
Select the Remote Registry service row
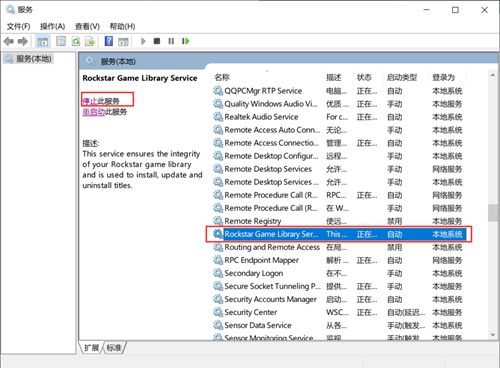pos(338,221)
